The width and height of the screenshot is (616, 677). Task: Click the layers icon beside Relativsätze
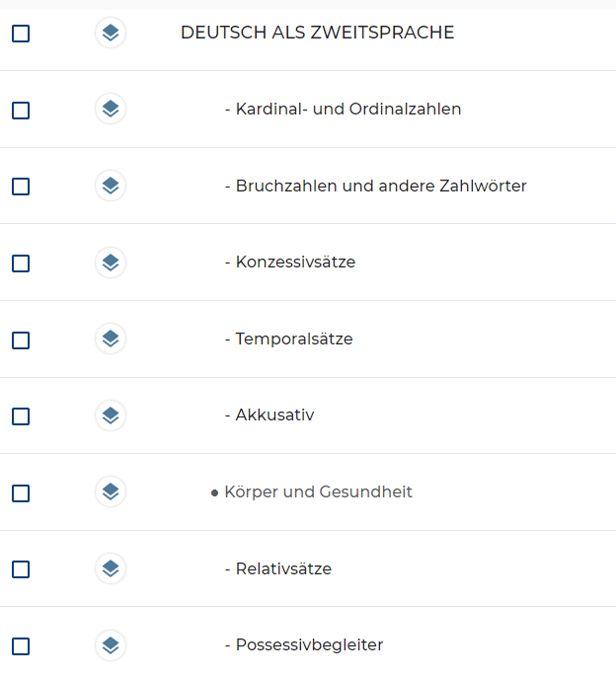pos(111,568)
